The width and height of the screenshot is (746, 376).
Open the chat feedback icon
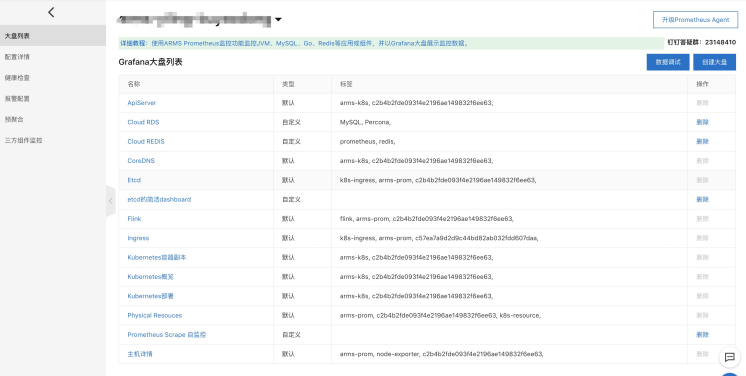click(729, 357)
